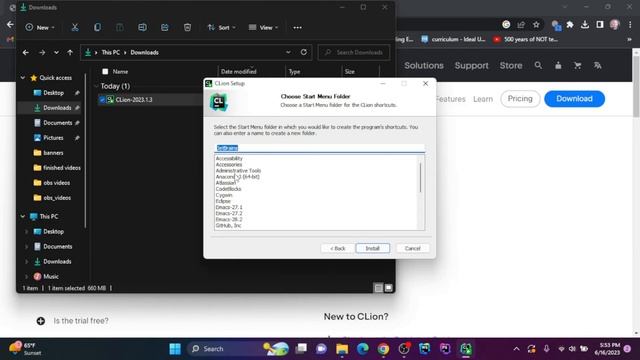This screenshot has height=360, width=640.
Task: Click the CLion setup taskbar icon
Action: click(466, 349)
